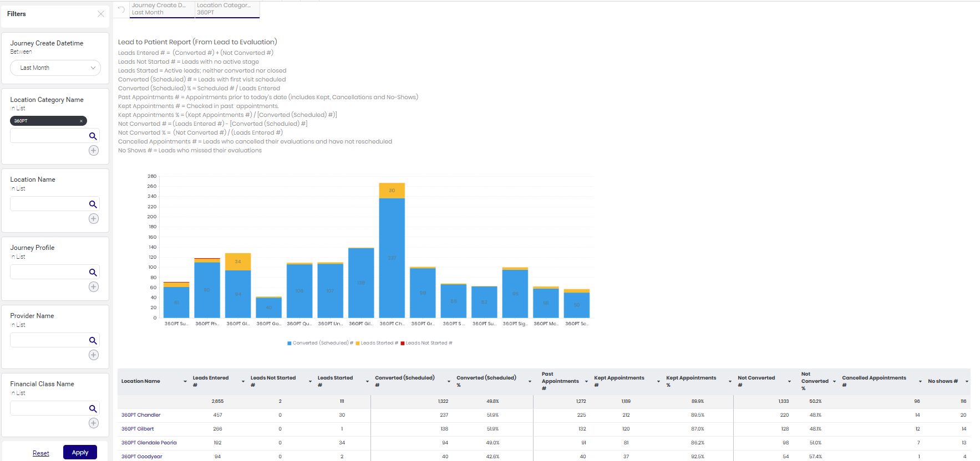Click yellow segment labeled 30 in chart
Viewport: 980px width, 461px height.
(392, 190)
